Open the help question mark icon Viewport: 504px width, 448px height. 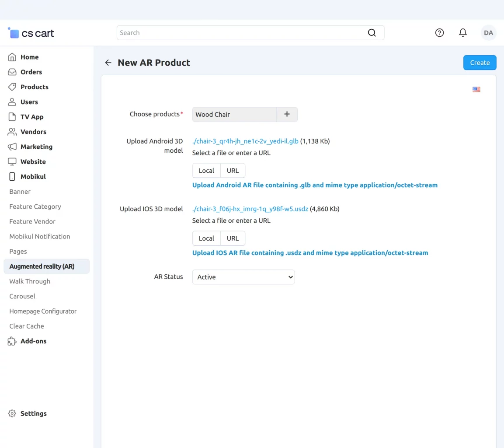pyautogui.click(x=439, y=33)
